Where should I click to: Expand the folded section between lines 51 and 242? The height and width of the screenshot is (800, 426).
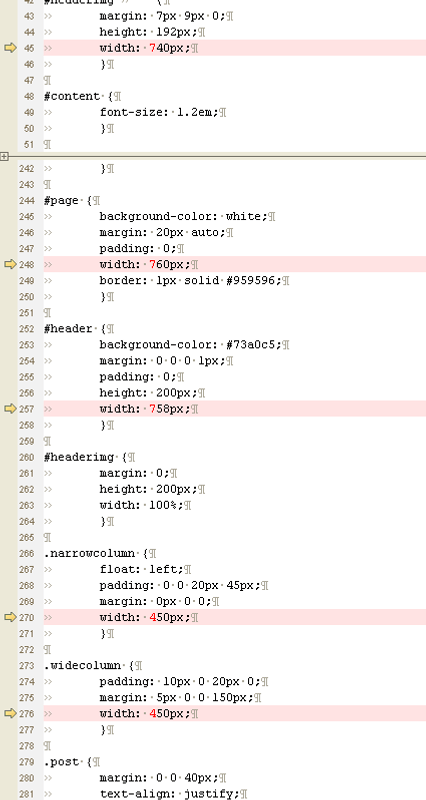point(4,157)
